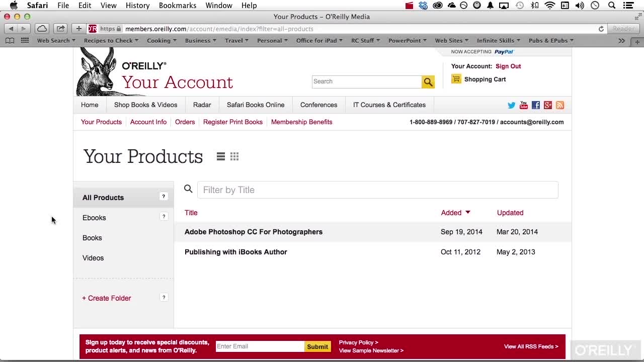
Task: Submit the newsletter email
Action: click(317, 346)
